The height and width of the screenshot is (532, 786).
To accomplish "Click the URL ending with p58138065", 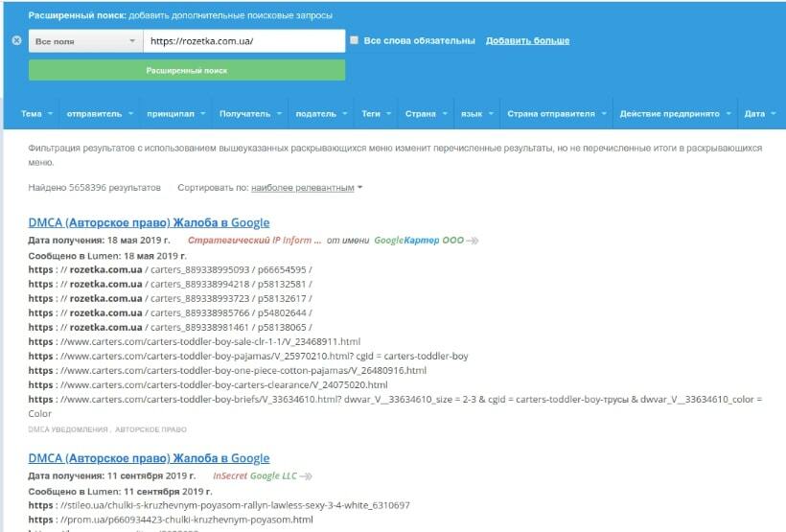I will coord(170,328).
